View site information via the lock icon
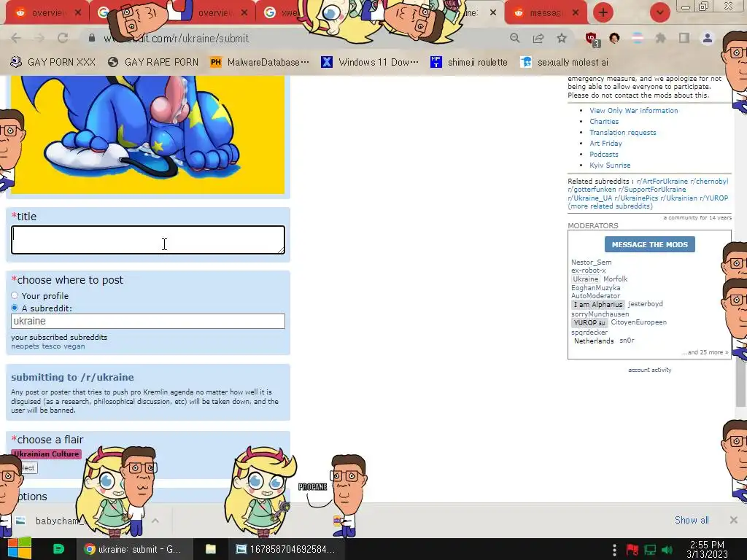Viewport: 747px width, 560px height. coord(92,38)
